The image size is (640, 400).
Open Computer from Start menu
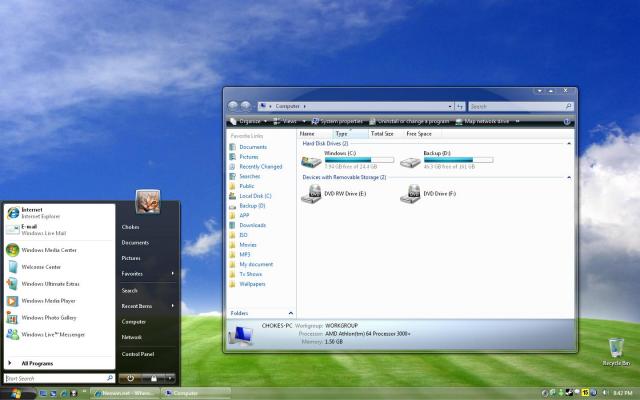point(133,322)
